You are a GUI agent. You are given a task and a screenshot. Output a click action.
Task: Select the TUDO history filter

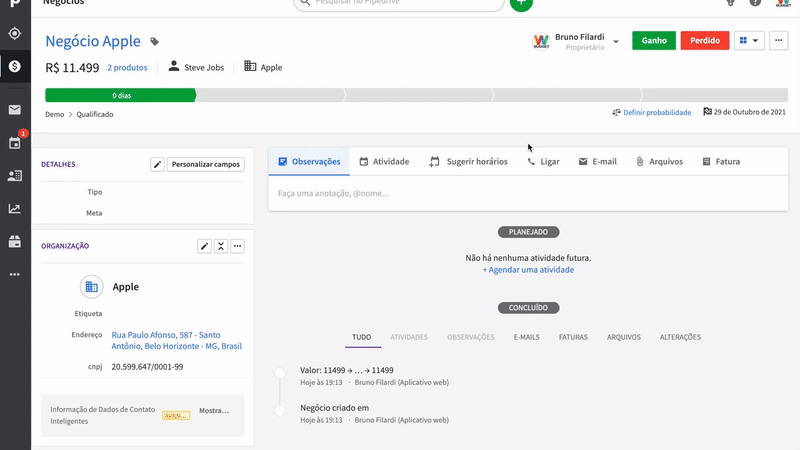pyautogui.click(x=362, y=337)
